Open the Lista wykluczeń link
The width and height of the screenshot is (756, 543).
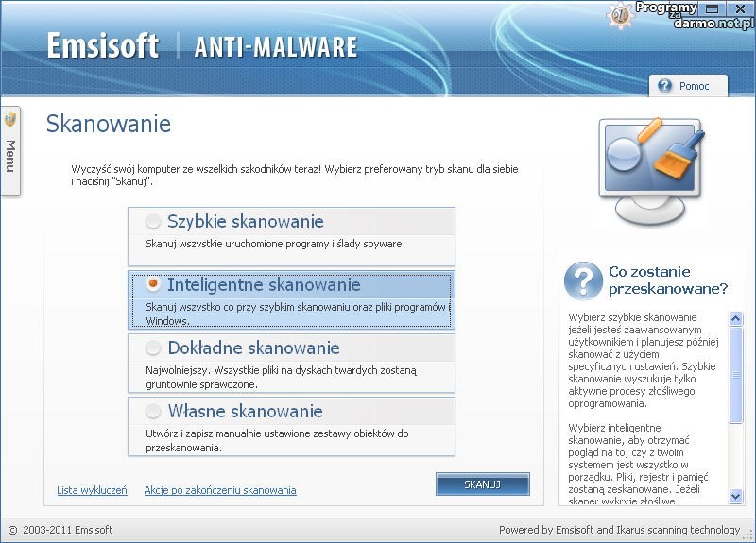[92, 490]
